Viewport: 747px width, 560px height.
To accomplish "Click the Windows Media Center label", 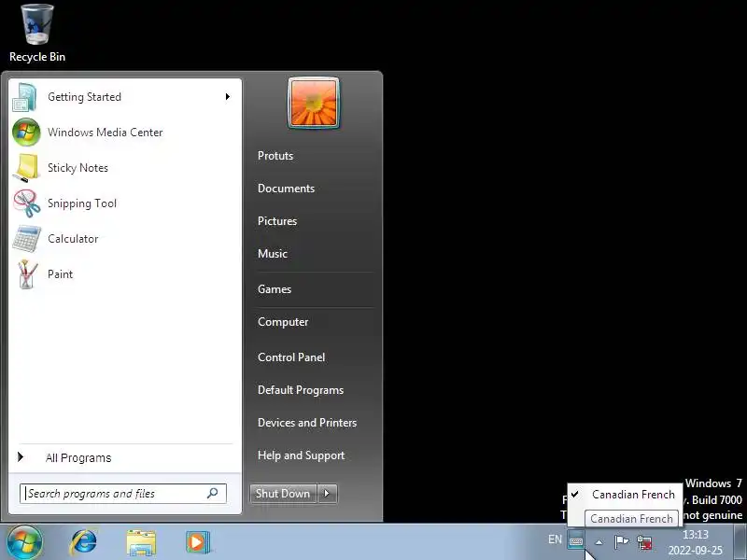I will [106, 133].
